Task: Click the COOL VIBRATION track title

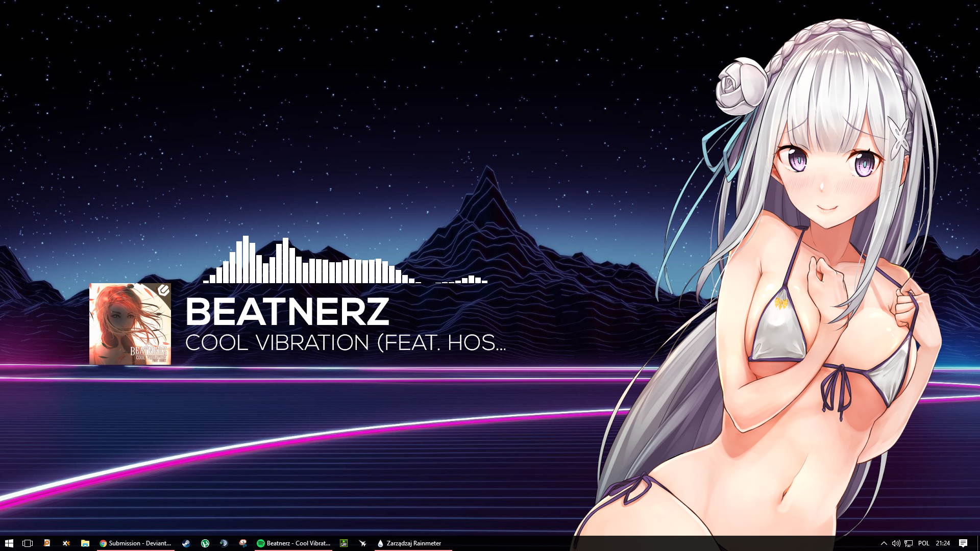Action: 346,343
